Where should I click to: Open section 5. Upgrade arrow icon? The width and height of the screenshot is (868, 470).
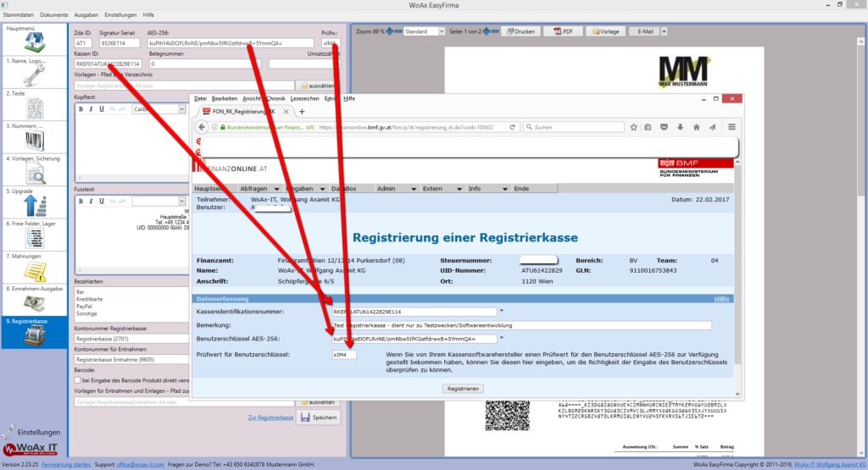34,206
